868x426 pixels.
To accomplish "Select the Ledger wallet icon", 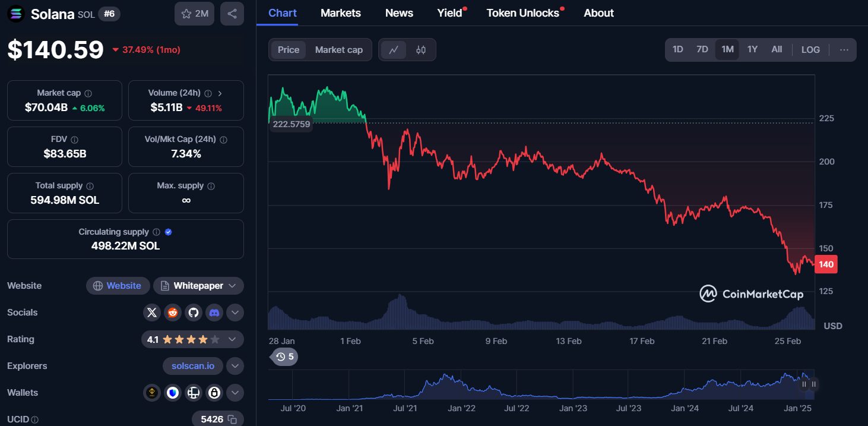I will 193,393.
